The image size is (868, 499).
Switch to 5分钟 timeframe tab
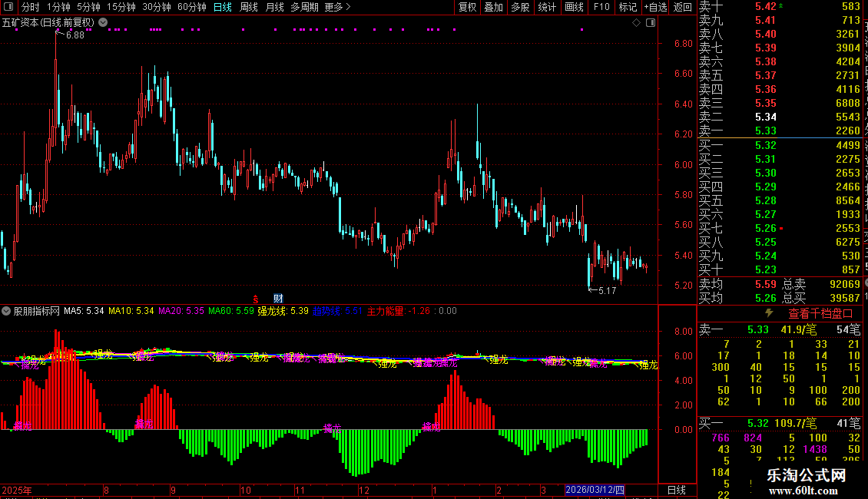pyautogui.click(x=88, y=7)
